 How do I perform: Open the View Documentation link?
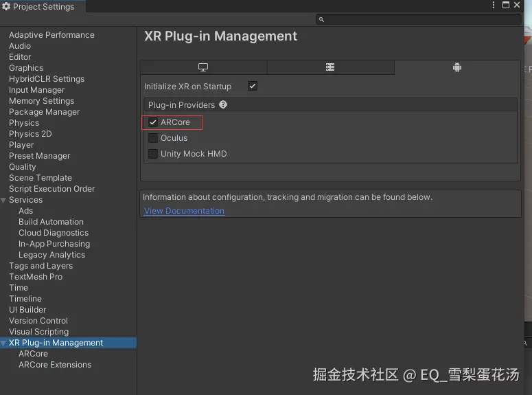click(184, 211)
